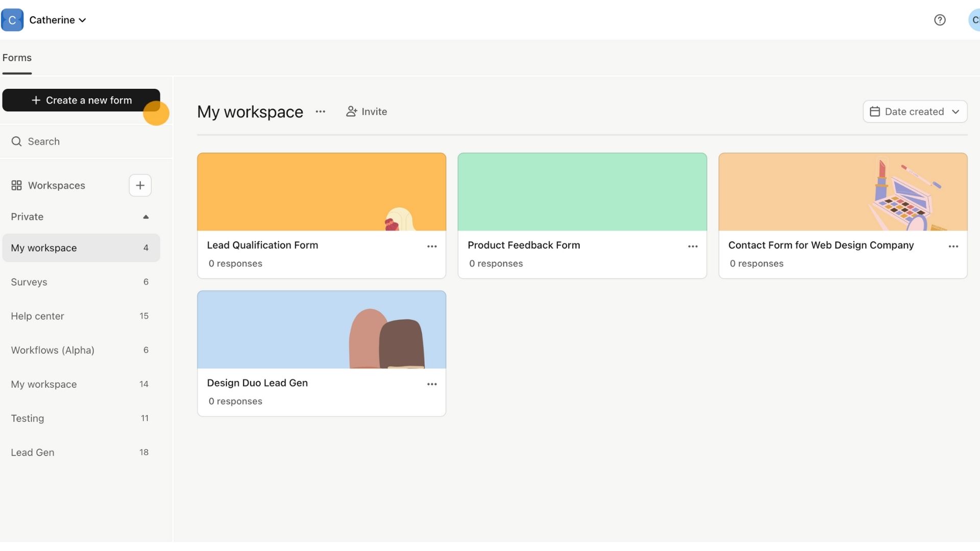Switch to the Forms tab
This screenshot has height=551, width=980.
pos(17,58)
